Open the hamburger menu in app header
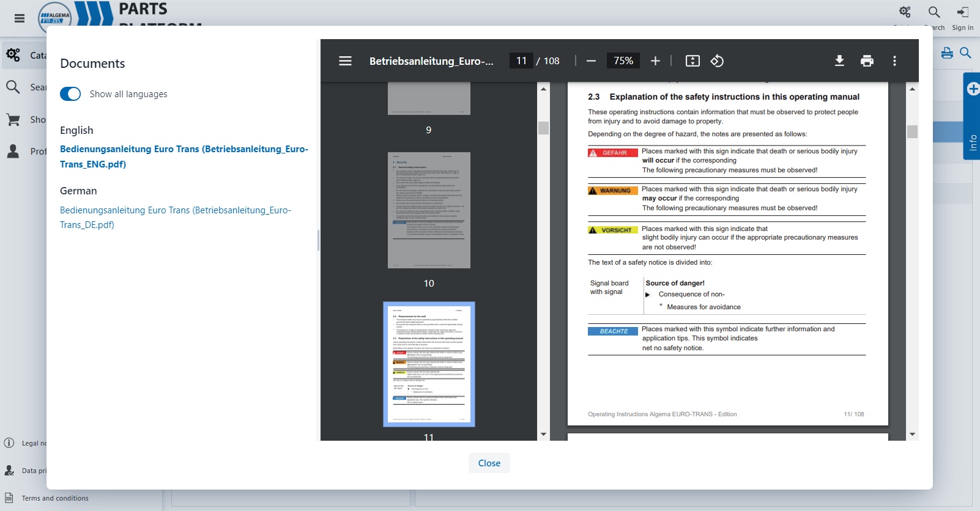This screenshot has height=511, width=980. pos(20,18)
